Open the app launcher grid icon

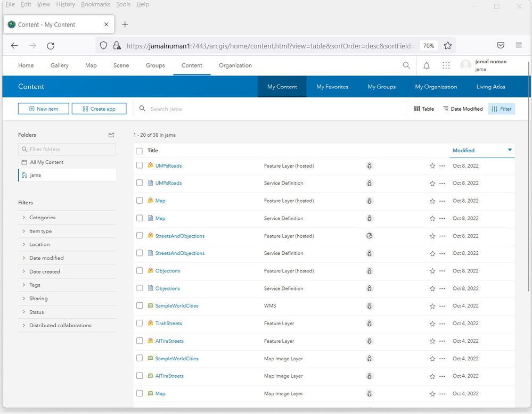click(x=446, y=65)
